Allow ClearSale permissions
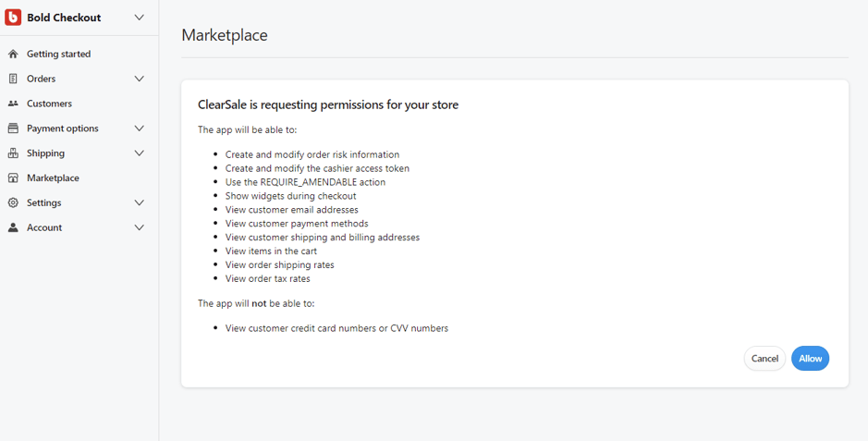Viewport: 868px width, 441px height. (810, 359)
